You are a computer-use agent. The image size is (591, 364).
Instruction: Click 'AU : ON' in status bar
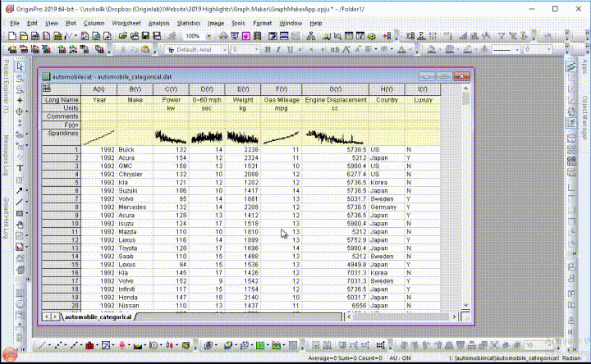point(400,358)
